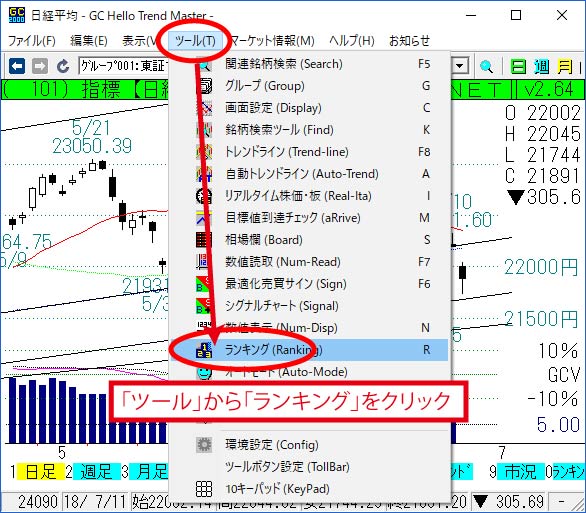
Task: Switch to monthly chart 月 button
Action: [565, 67]
